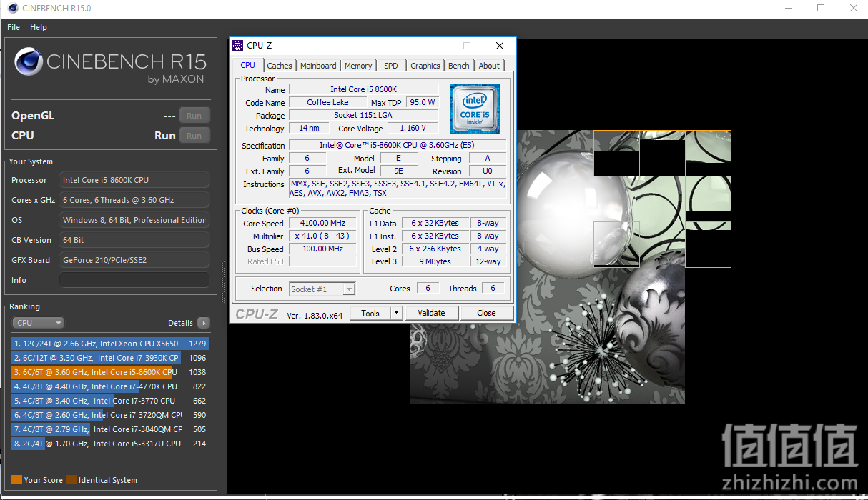Select highlighted ranking entry Core i5-8600K
868x500 pixels.
pos(110,372)
